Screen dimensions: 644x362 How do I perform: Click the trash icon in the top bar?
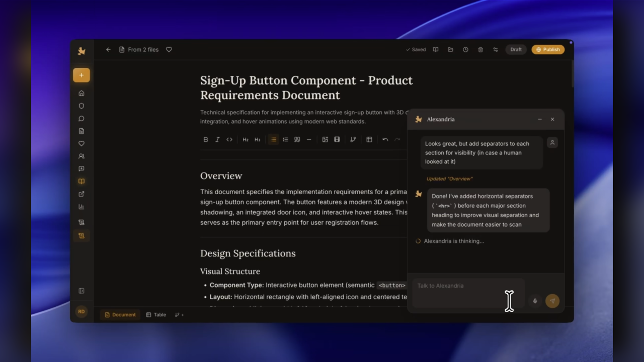pos(480,50)
